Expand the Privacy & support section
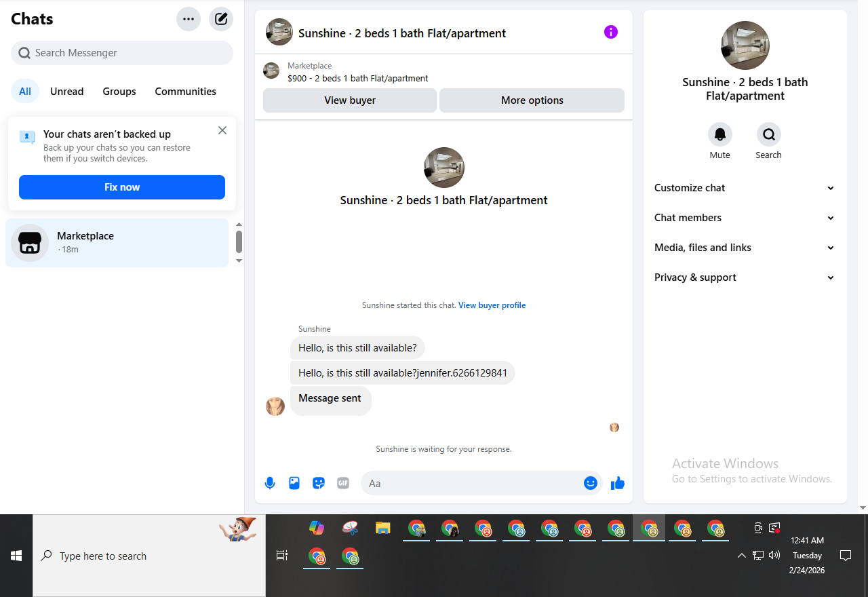This screenshot has height=597, width=868. (745, 277)
